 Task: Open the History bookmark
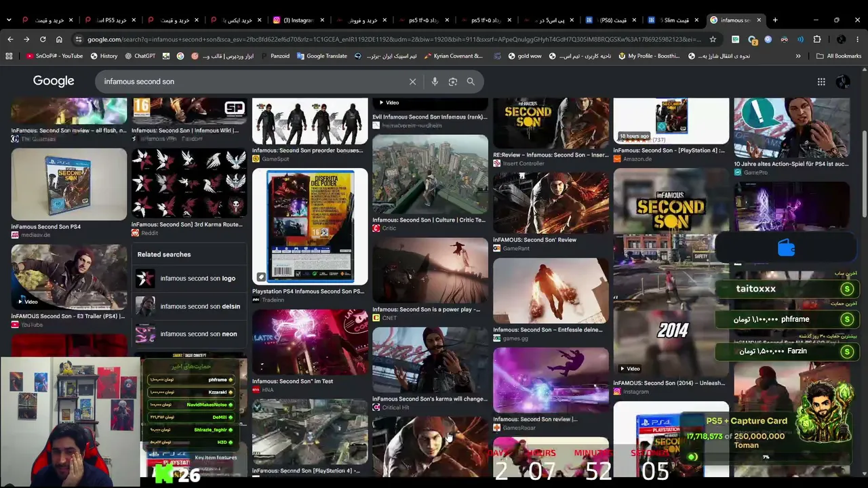coord(104,56)
